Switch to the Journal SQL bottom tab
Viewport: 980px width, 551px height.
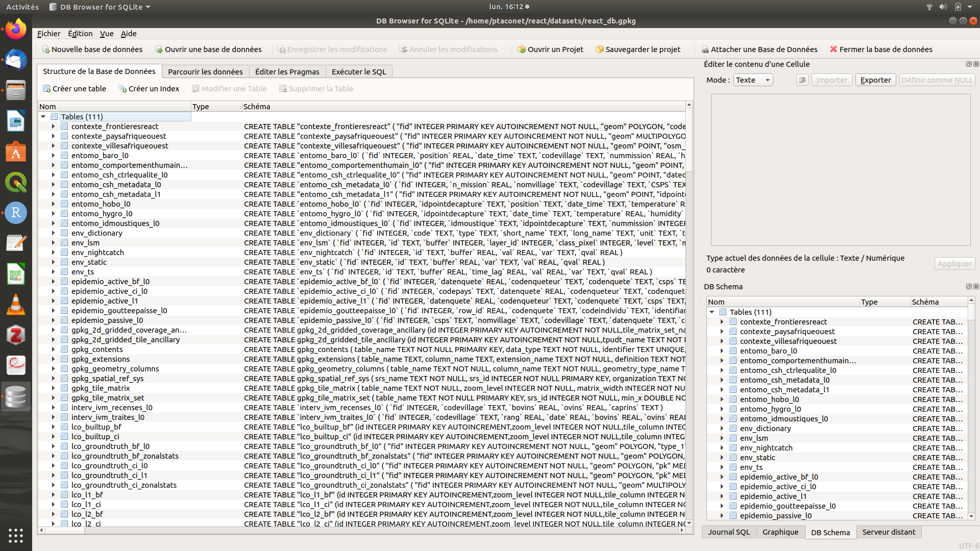(728, 532)
